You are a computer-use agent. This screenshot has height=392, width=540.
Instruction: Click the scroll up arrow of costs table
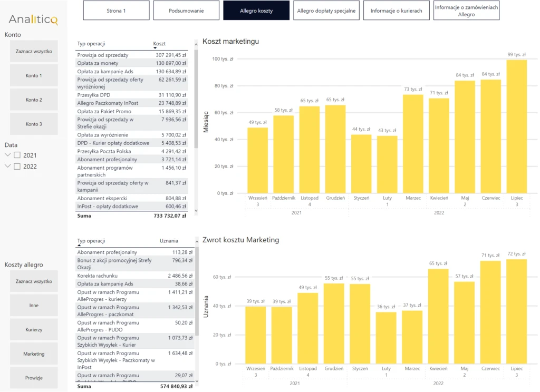pos(196,44)
